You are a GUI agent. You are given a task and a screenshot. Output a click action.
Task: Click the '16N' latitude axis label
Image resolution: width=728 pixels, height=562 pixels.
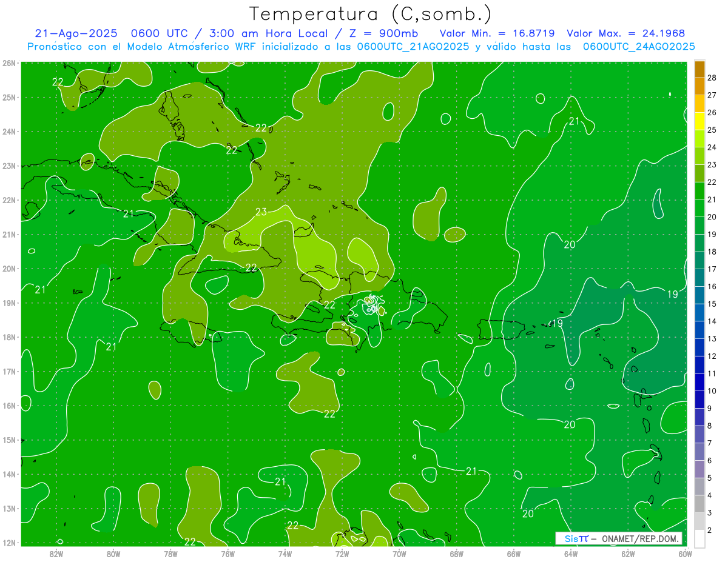tap(9, 406)
